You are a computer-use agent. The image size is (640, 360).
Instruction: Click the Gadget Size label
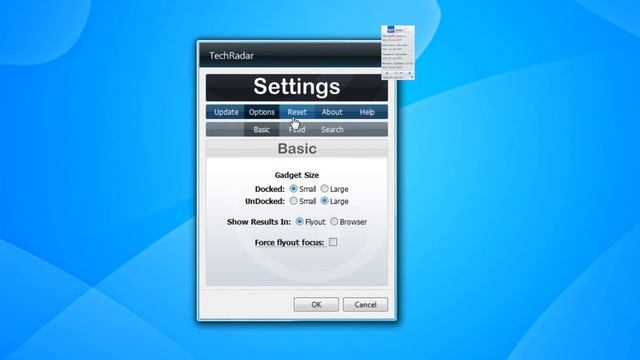coord(297,175)
